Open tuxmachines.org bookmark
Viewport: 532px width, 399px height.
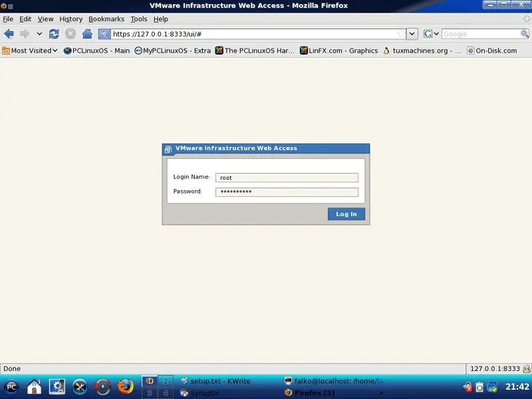click(422, 51)
